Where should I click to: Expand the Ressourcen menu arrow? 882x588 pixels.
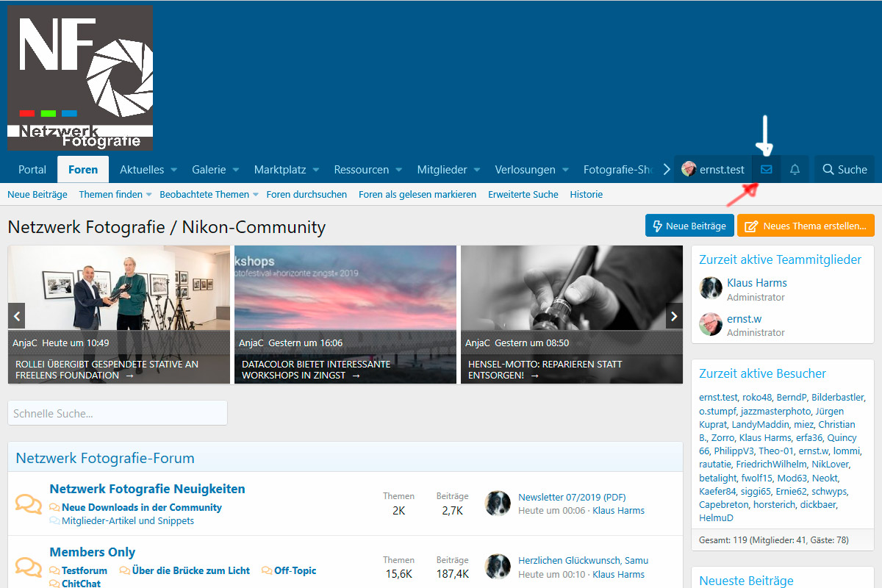click(x=398, y=170)
